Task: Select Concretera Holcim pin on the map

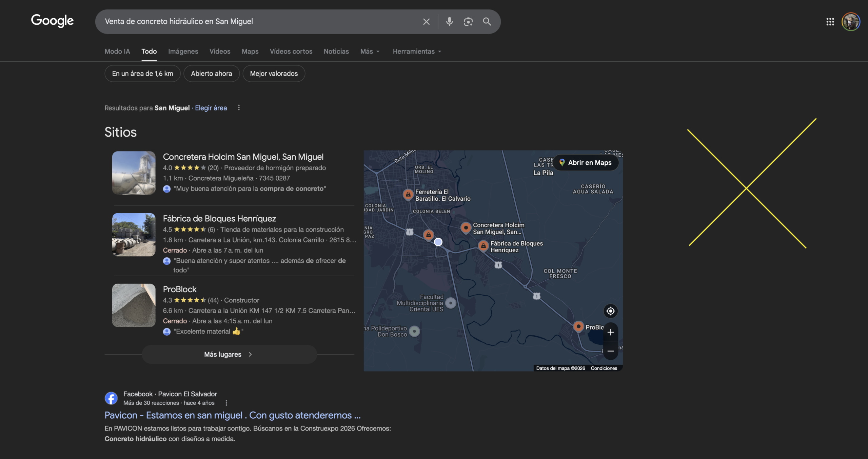Action: pyautogui.click(x=466, y=227)
